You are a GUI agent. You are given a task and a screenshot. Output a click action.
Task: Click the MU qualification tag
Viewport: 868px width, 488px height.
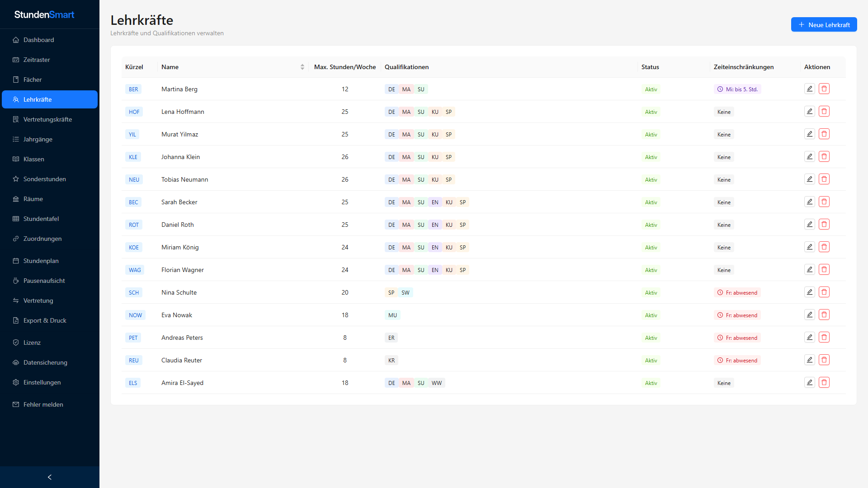pos(392,315)
